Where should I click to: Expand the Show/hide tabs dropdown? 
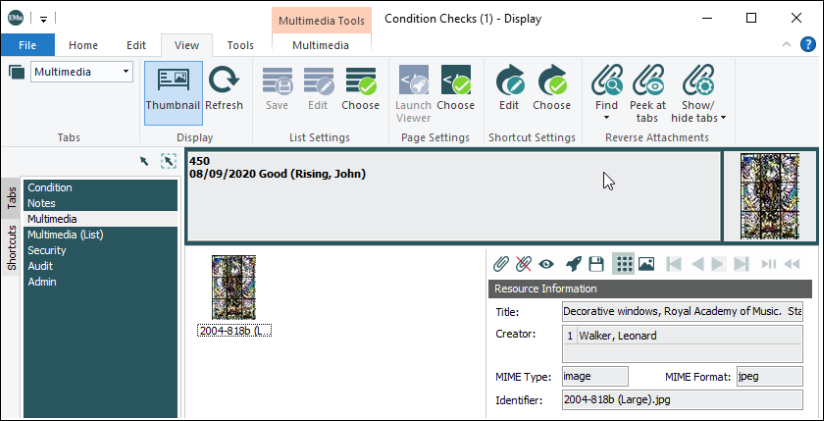point(722,118)
